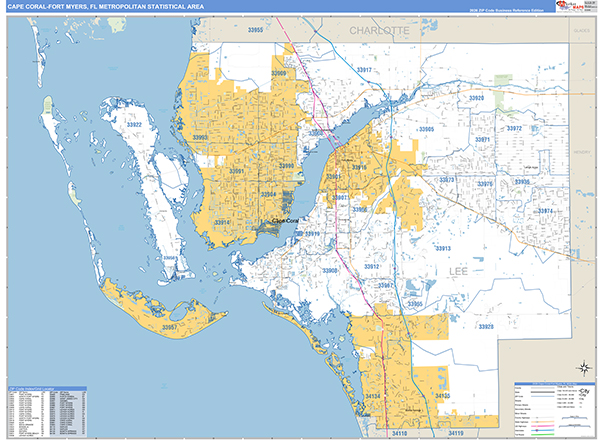The image size is (600, 440).
Task: Click ZIP code 33955 at top edge
Action: point(255,31)
